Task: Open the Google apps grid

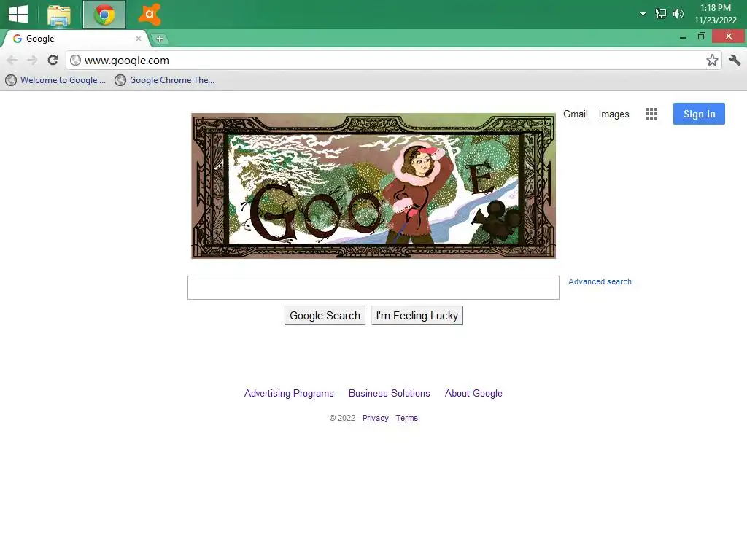Action: tap(651, 114)
